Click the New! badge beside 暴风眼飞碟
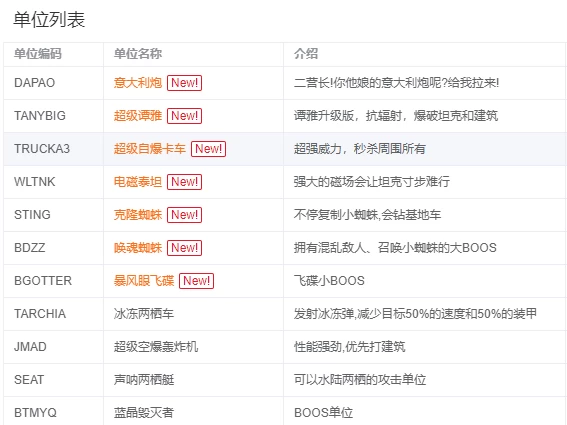 pos(196,281)
